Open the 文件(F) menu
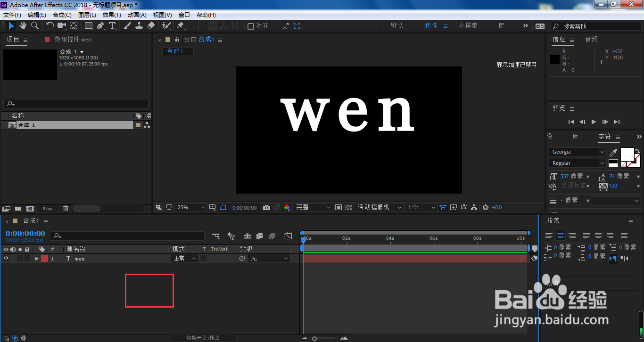The width and height of the screenshot is (644, 342). 12,15
